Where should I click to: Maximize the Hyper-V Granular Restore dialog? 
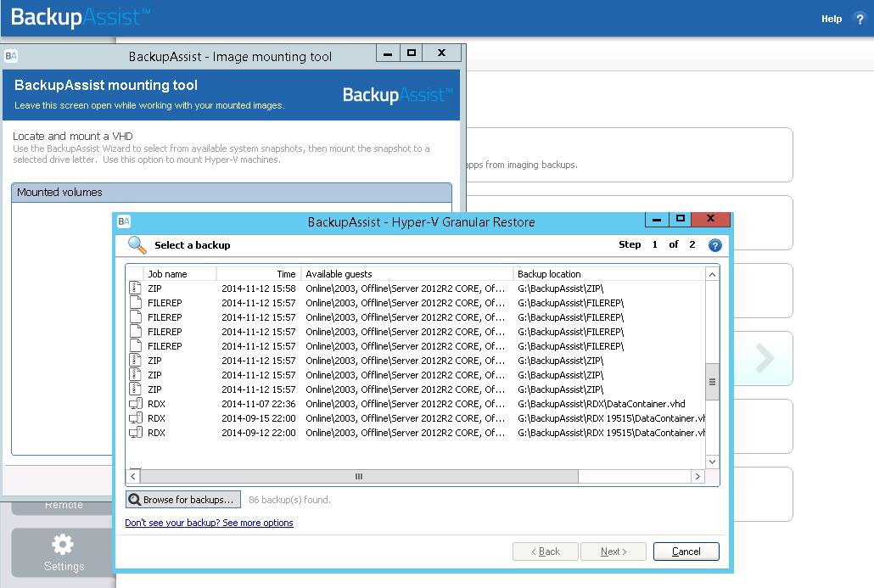point(680,219)
